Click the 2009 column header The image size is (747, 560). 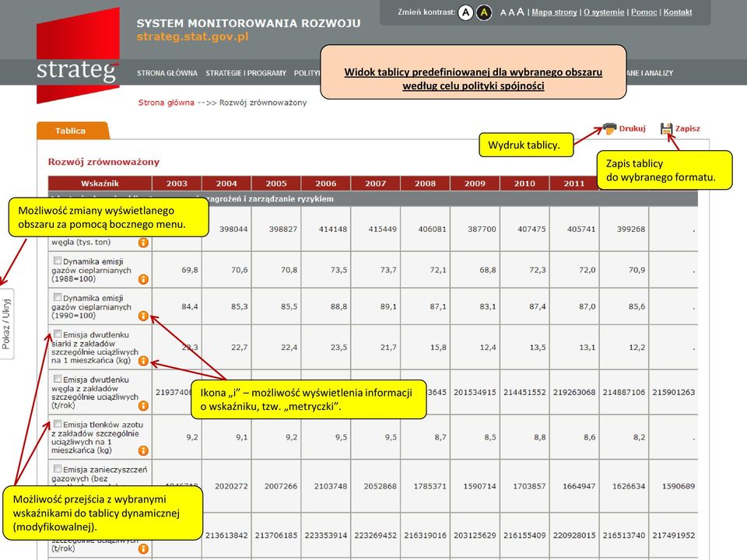(475, 184)
